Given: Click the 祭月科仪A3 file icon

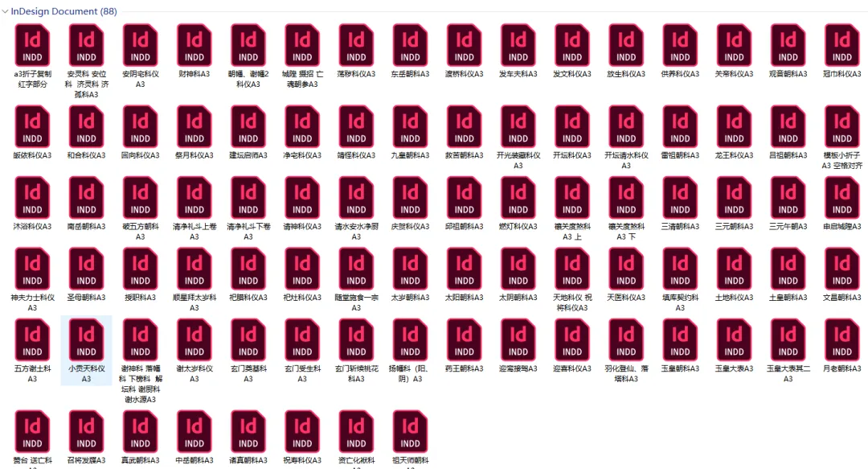Looking at the screenshot, I should (x=194, y=126).
